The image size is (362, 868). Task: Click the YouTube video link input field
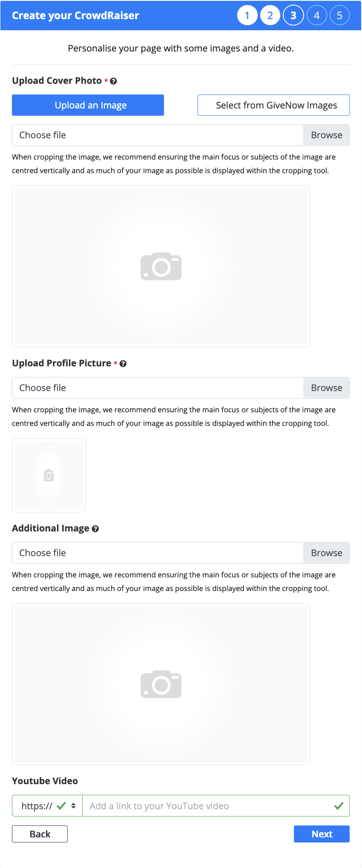(x=216, y=806)
